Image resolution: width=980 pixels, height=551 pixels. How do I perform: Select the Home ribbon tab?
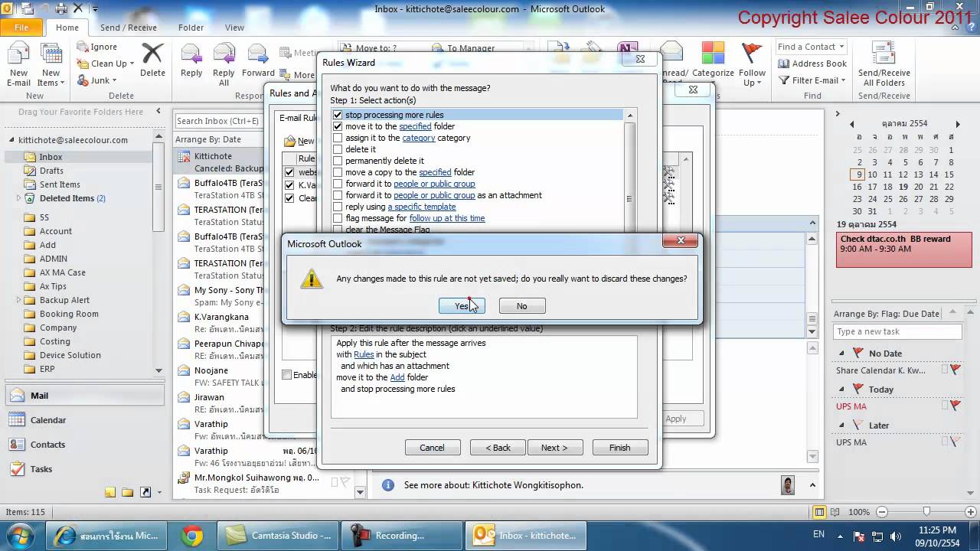[67, 28]
